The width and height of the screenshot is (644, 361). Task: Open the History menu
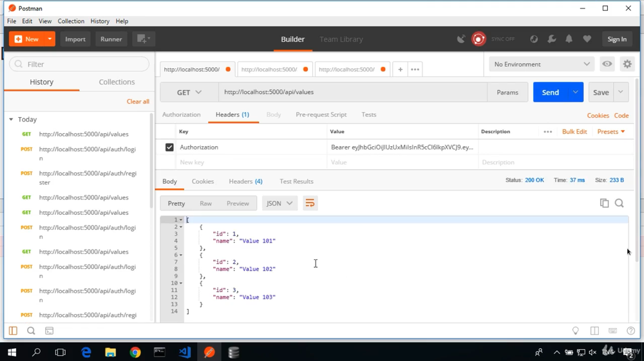click(100, 21)
